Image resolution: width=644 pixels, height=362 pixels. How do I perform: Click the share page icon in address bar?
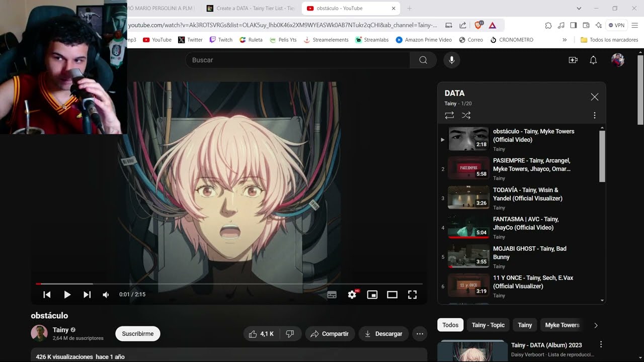462,25
